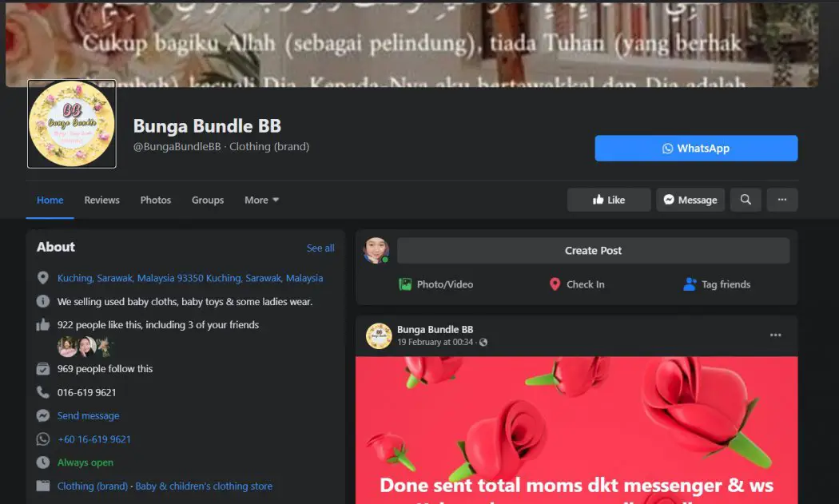
Task: Click the info icon beside page description
Action: tap(43, 301)
